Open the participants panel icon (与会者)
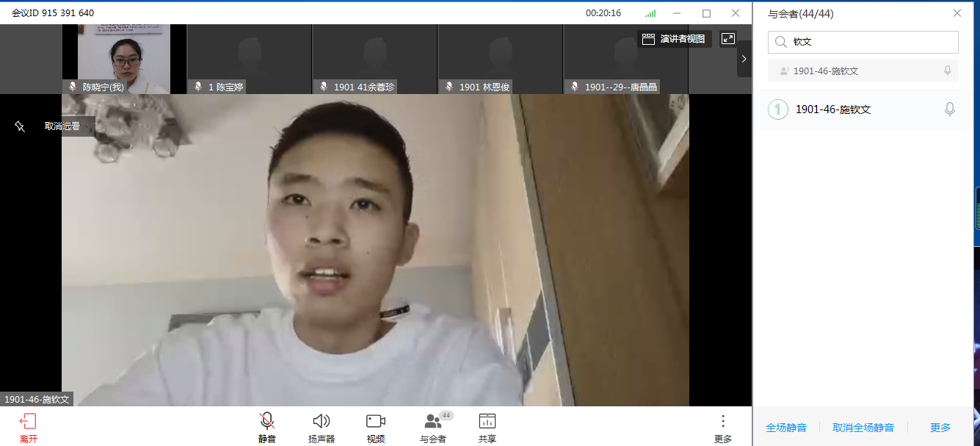Image resolution: width=980 pixels, height=446 pixels. [433, 422]
